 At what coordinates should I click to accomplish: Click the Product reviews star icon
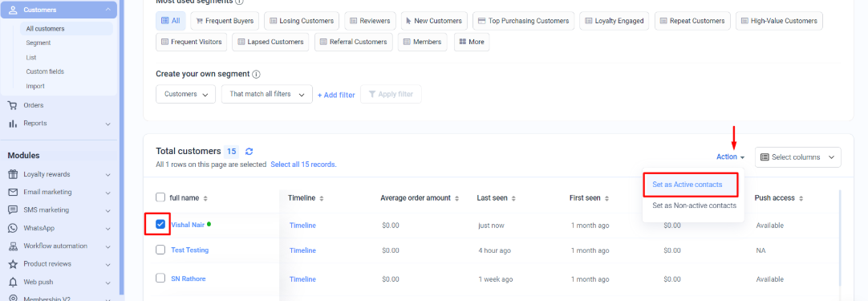point(13,264)
